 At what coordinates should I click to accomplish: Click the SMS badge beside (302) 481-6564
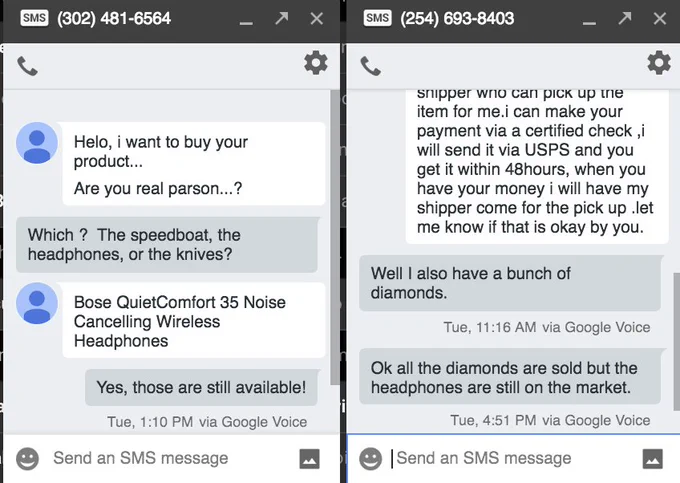click(34, 18)
